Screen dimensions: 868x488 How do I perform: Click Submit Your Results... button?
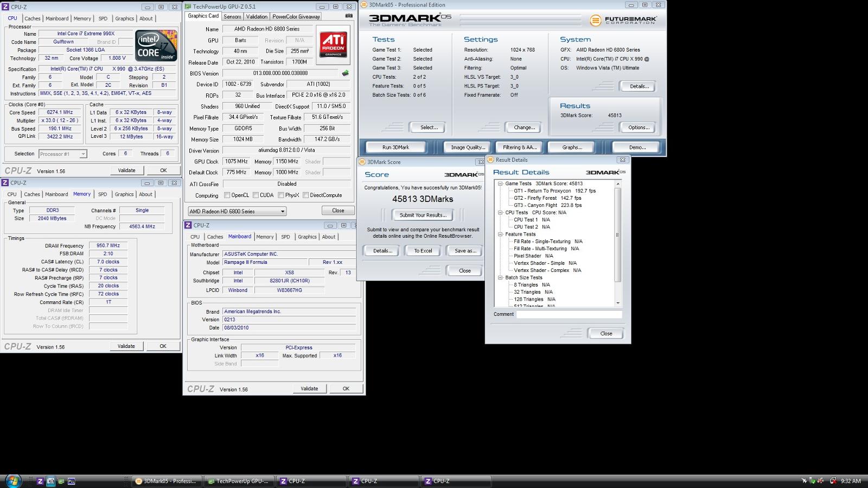coord(423,215)
